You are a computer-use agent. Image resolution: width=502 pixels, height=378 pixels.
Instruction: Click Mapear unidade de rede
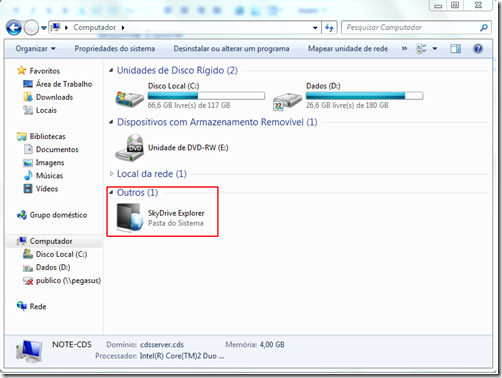click(348, 49)
